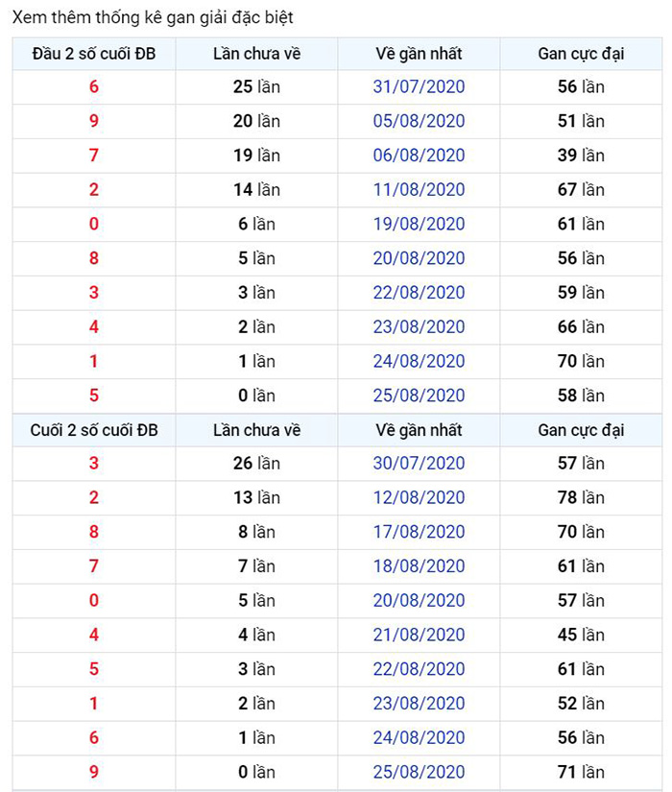The image size is (672, 792).
Task: Click the 12/08/2020 date link
Action: pyautogui.click(x=419, y=497)
